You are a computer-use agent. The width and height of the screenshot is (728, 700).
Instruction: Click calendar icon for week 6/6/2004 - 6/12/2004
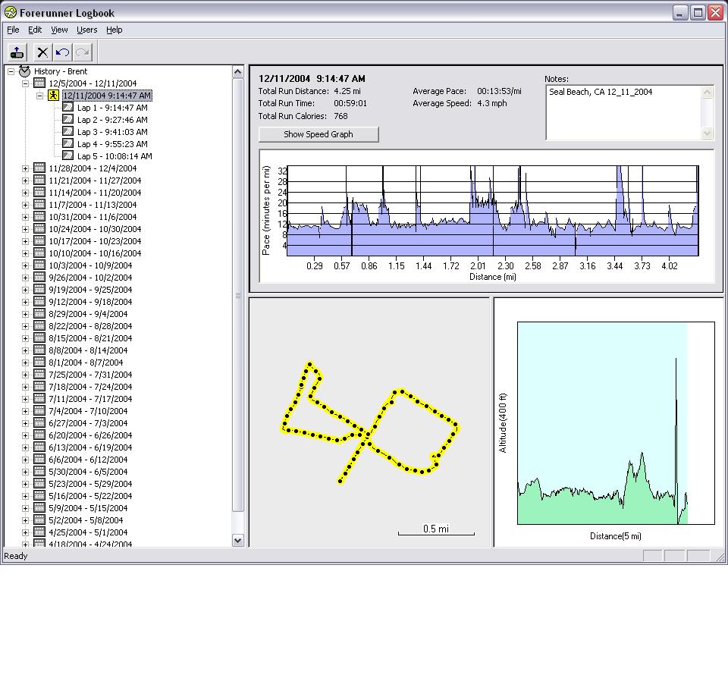(x=39, y=459)
